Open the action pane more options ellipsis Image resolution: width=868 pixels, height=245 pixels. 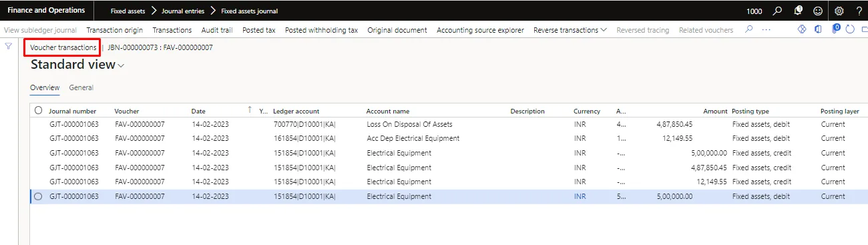766,30
